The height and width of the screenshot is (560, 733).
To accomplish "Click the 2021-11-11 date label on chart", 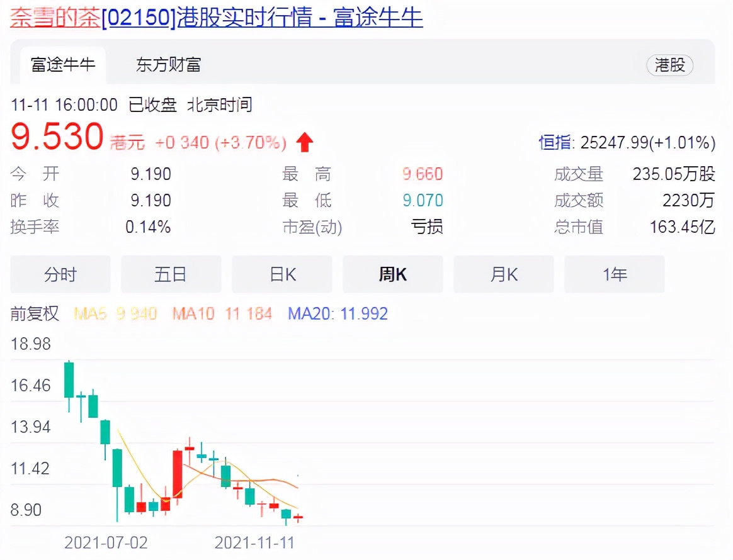I will [x=254, y=542].
